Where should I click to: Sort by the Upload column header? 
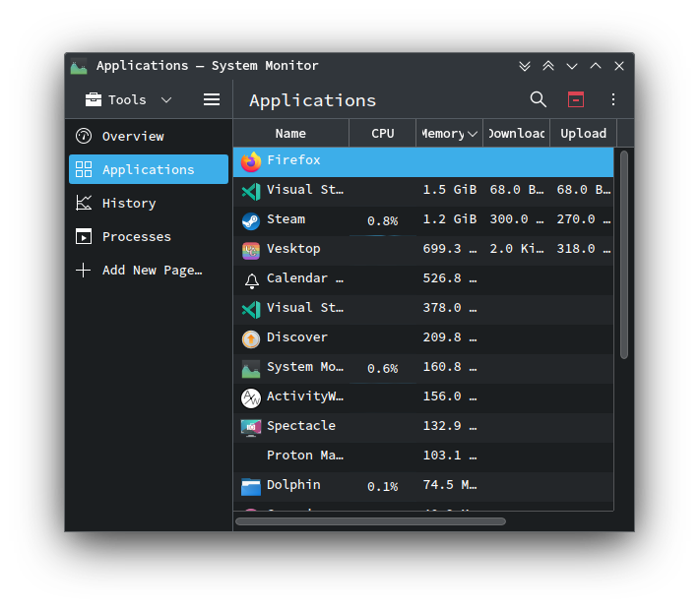(583, 134)
